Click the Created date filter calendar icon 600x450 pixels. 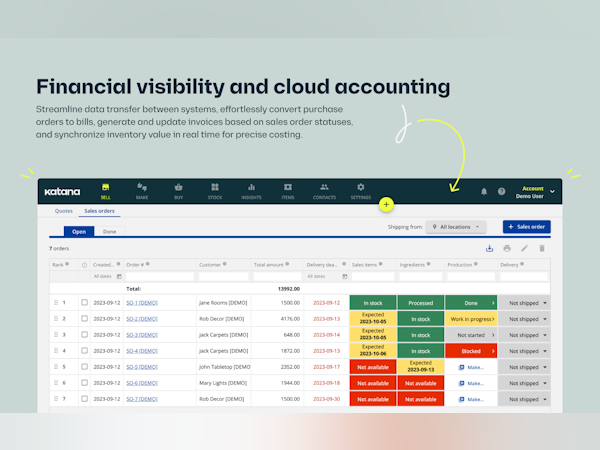coord(119,276)
